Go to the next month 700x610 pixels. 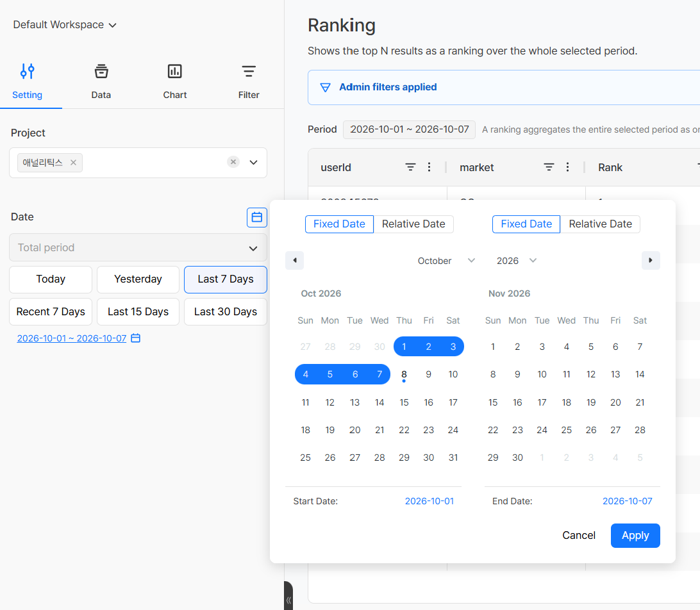651,261
